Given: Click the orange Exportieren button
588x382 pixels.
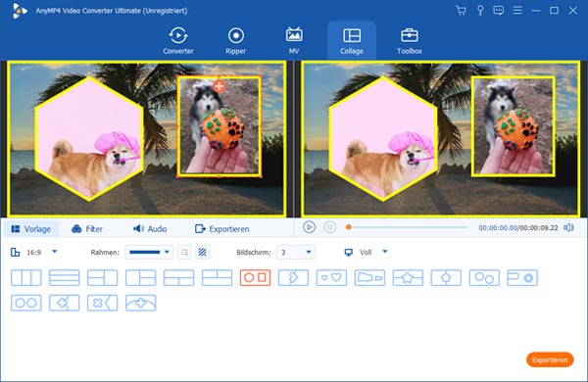Looking at the screenshot, I should (550, 359).
